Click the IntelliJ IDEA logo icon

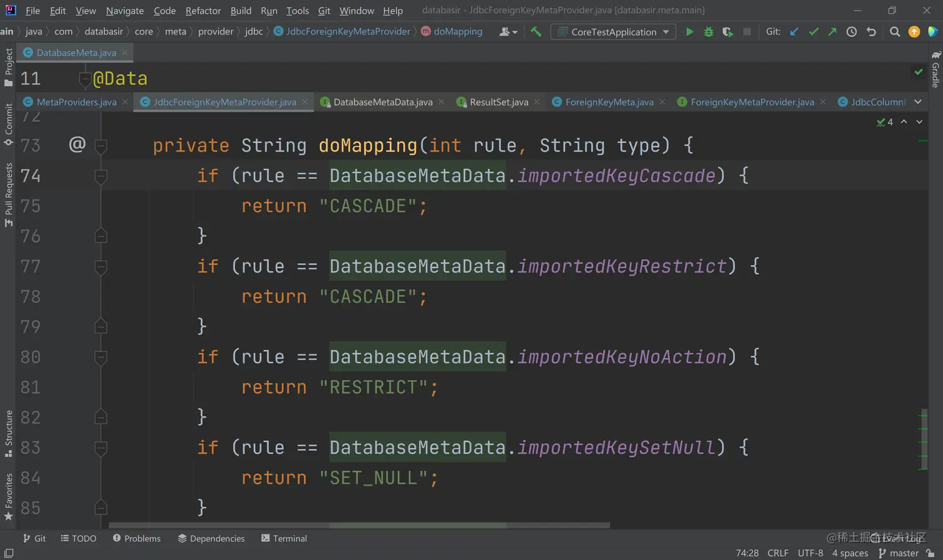tap(11, 10)
